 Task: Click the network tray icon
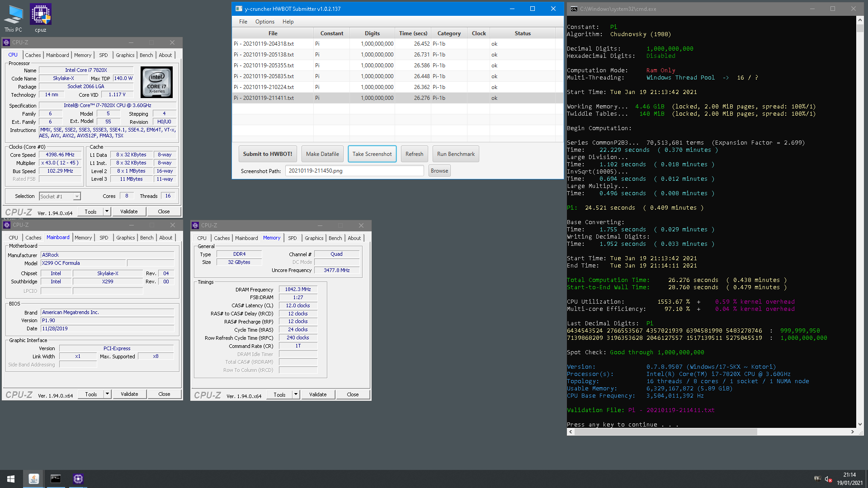coord(817,479)
